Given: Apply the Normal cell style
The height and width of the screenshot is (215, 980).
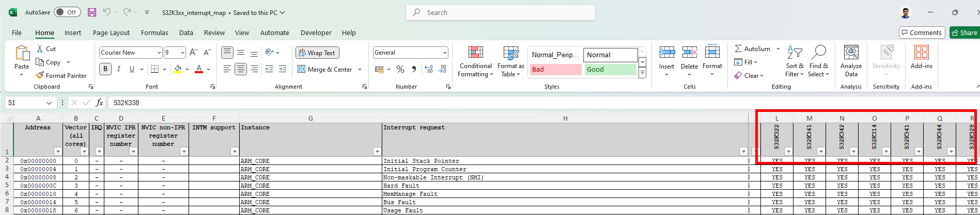Looking at the screenshot, I should [610, 55].
